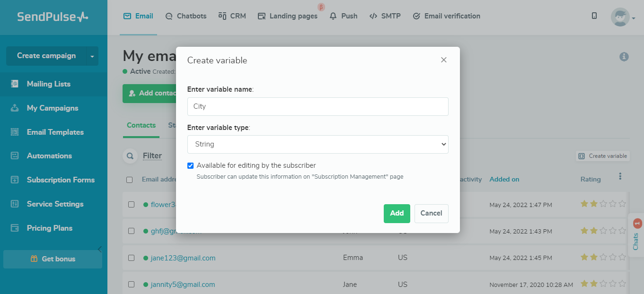This screenshot has height=294, width=644.
Task: Expand the Create campaign dropdown arrow
Action: pos(92,56)
